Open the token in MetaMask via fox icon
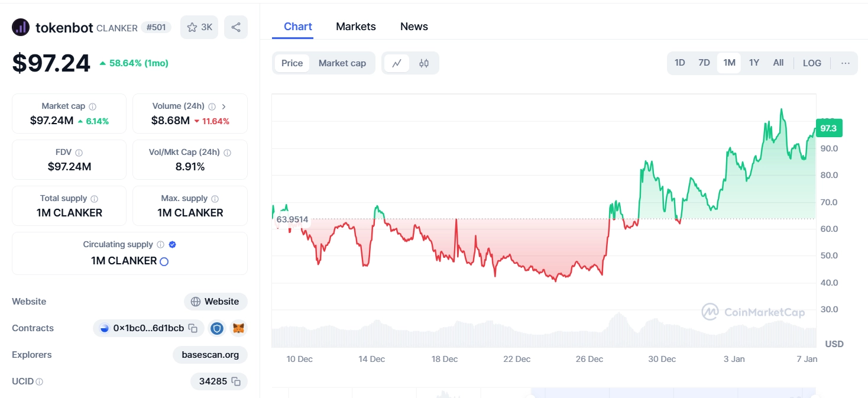This screenshot has height=398, width=868. tap(238, 328)
